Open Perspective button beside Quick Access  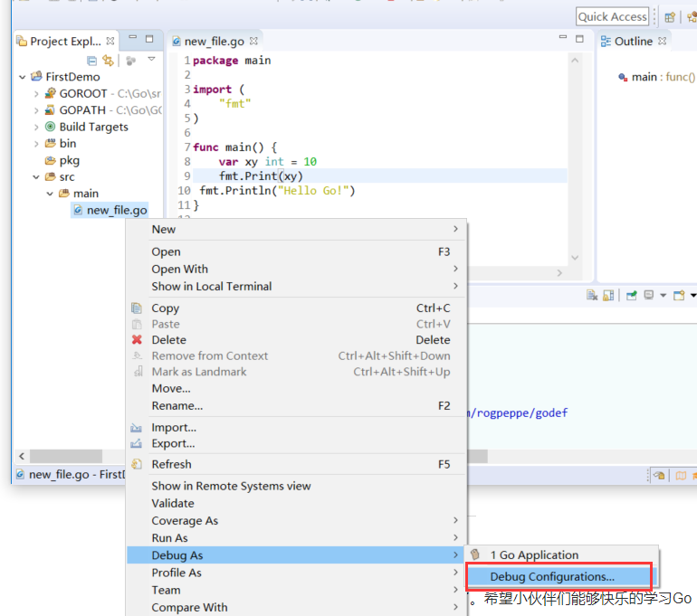[670, 17]
